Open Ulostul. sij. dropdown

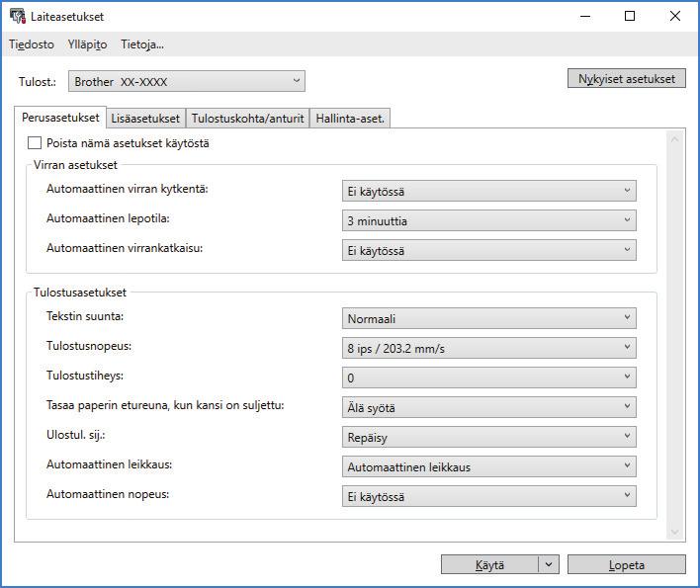pyautogui.click(x=488, y=437)
